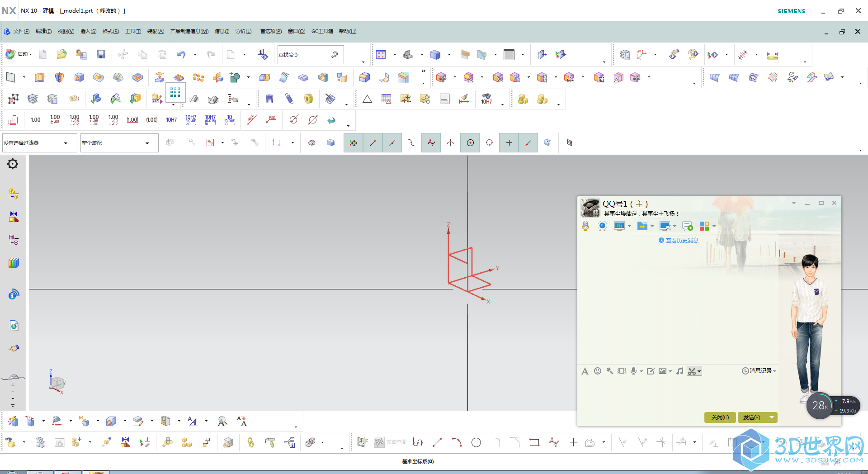The image size is (868, 474).
Task: Open the Internet Explorer resource tab
Action: click(14, 325)
